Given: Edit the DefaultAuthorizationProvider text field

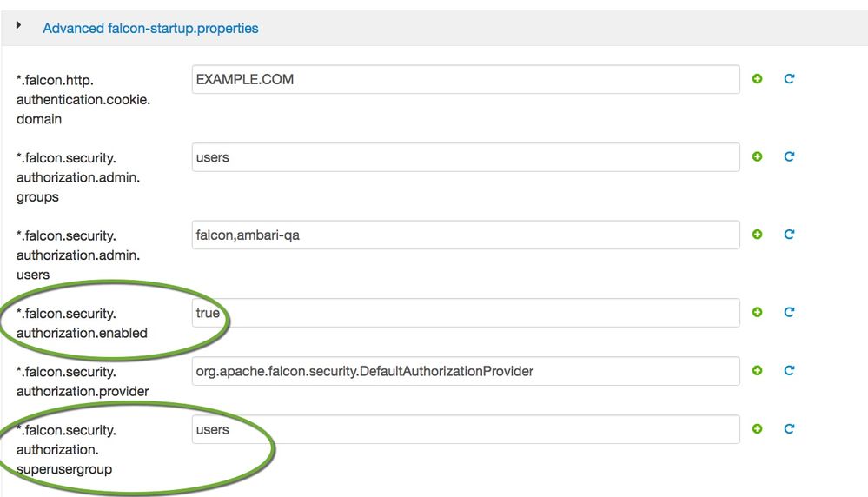Looking at the screenshot, I should (466, 372).
